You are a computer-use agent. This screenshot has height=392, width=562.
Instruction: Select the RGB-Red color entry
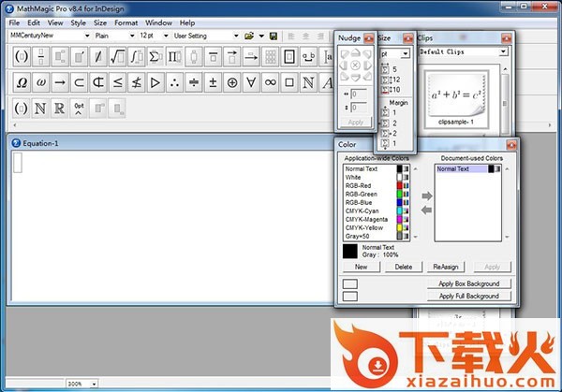point(377,185)
